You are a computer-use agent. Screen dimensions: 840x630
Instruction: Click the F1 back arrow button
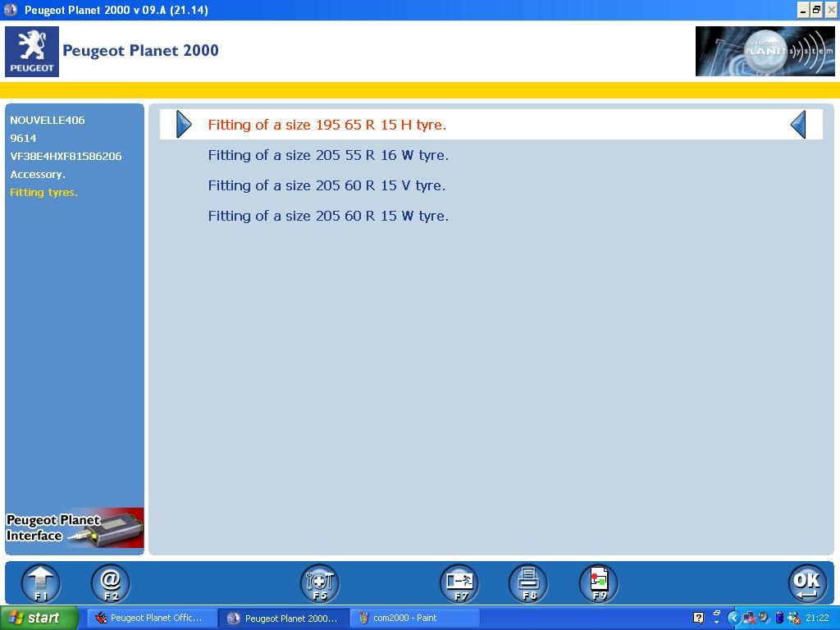point(41,583)
